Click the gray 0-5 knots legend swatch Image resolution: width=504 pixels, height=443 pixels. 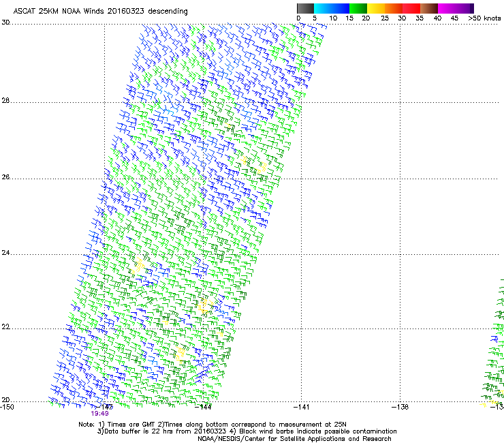click(x=305, y=8)
